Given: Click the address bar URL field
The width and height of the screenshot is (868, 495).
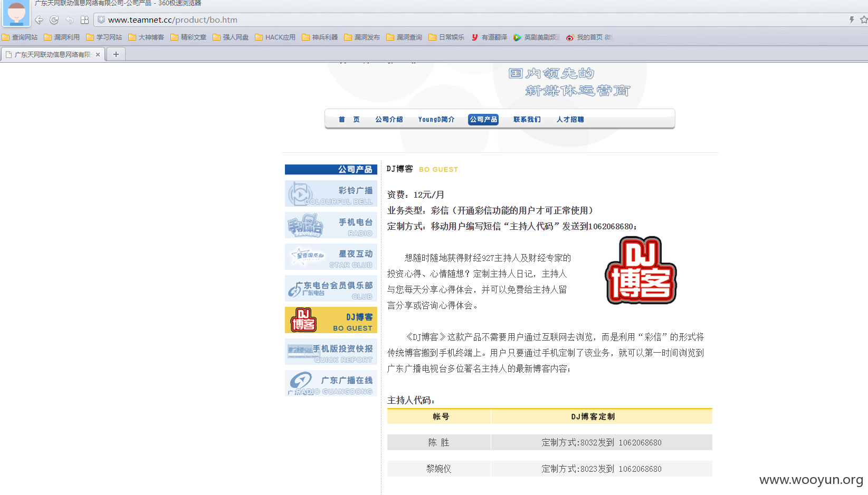Looking at the screenshot, I should [x=470, y=20].
